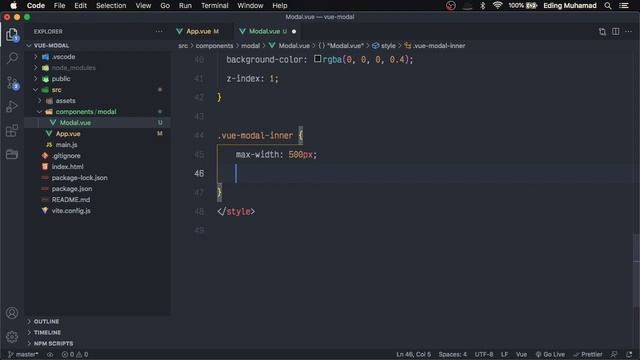Screen dimensions: 640x360
Task: Click the Vue language mode item
Action: [521, 354]
